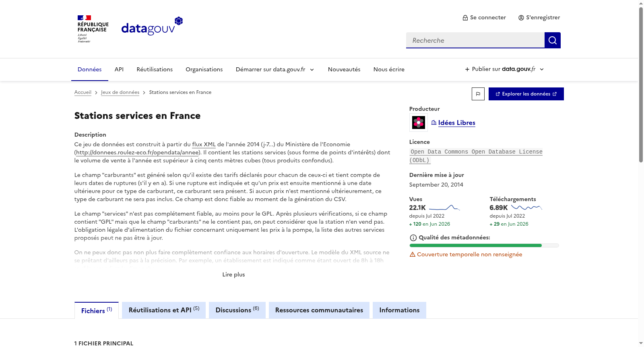Image resolution: width=644 pixels, height=347 pixels.
Task: Open the Données menu item
Action: click(89, 69)
